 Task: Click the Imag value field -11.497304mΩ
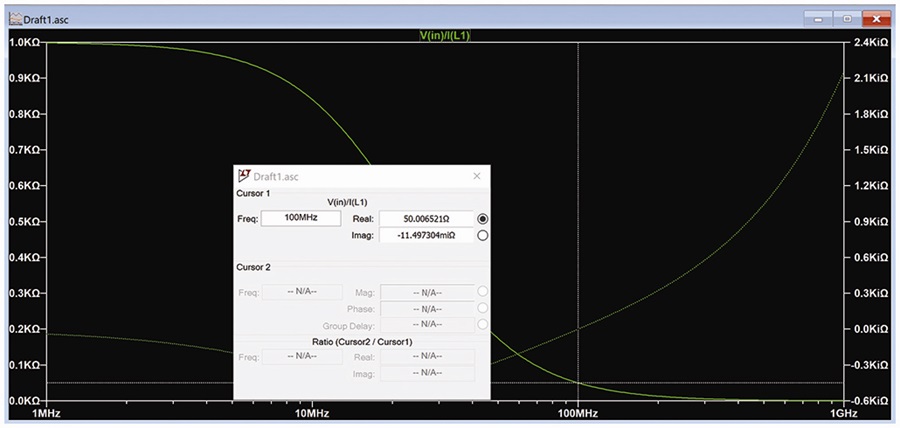tap(426, 235)
